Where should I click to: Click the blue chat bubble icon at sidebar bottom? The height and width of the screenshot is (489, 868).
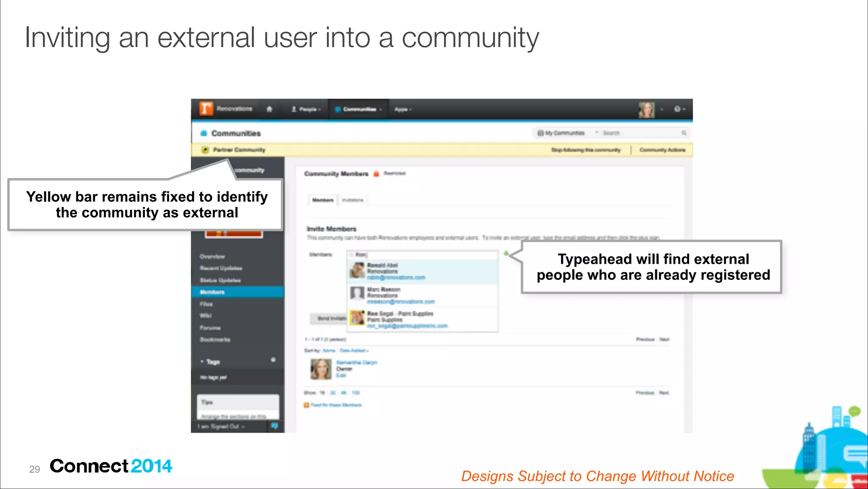coord(275,426)
